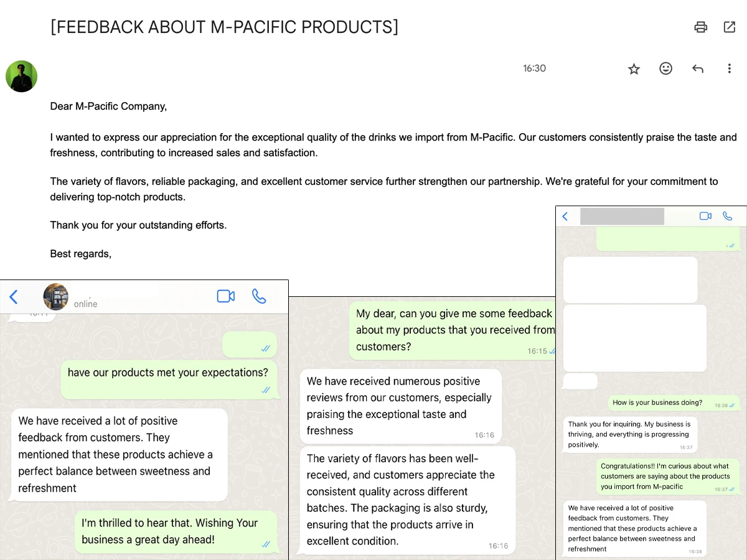The height and width of the screenshot is (560, 747).
Task: Click the 'online' status in left chat
Action: [85, 304]
